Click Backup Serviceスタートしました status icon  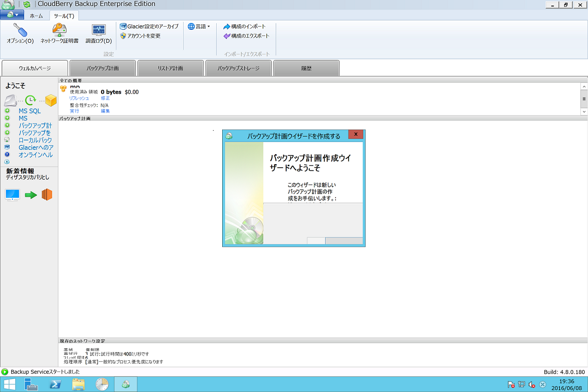coord(5,372)
